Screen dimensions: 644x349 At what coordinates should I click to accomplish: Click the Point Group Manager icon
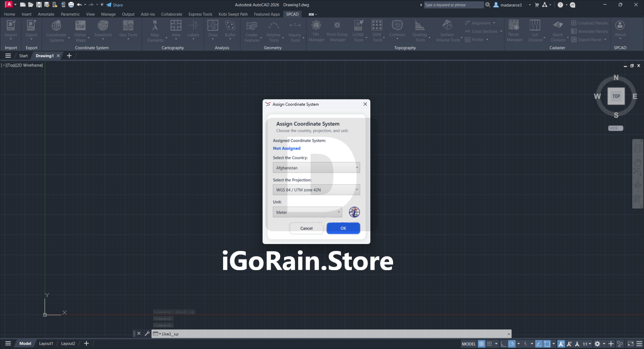click(x=337, y=31)
